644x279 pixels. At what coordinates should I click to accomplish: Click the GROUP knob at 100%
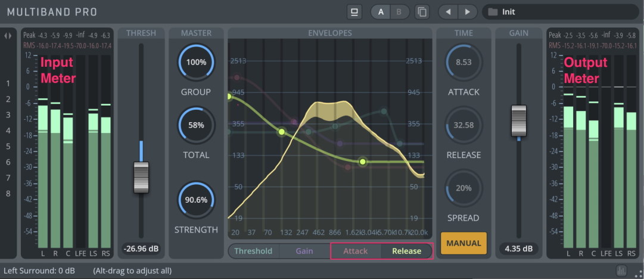coord(196,63)
